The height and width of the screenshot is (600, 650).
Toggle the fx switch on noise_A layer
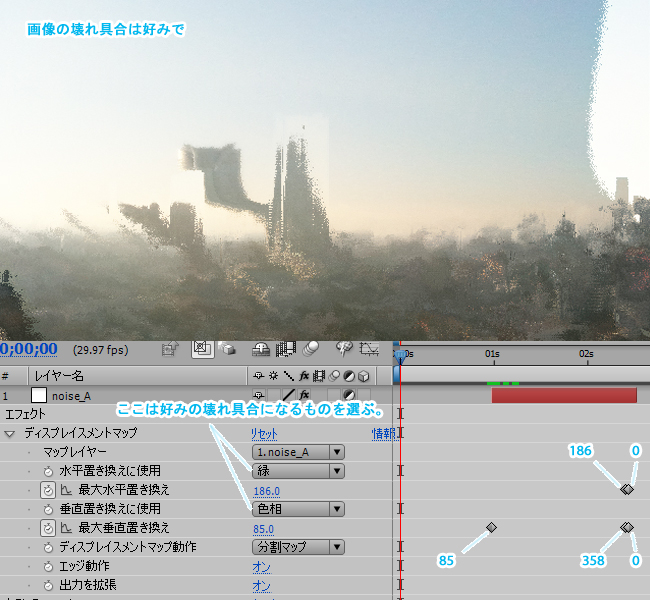pos(303,395)
